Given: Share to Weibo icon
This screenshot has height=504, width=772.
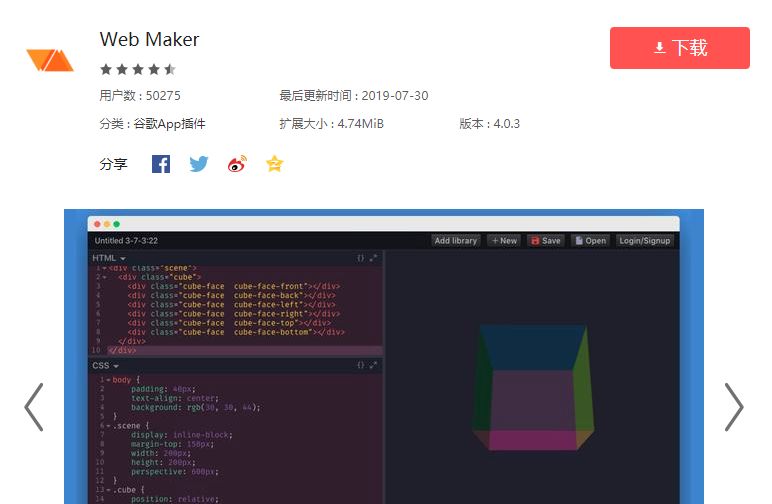Looking at the screenshot, I should 237,164.
